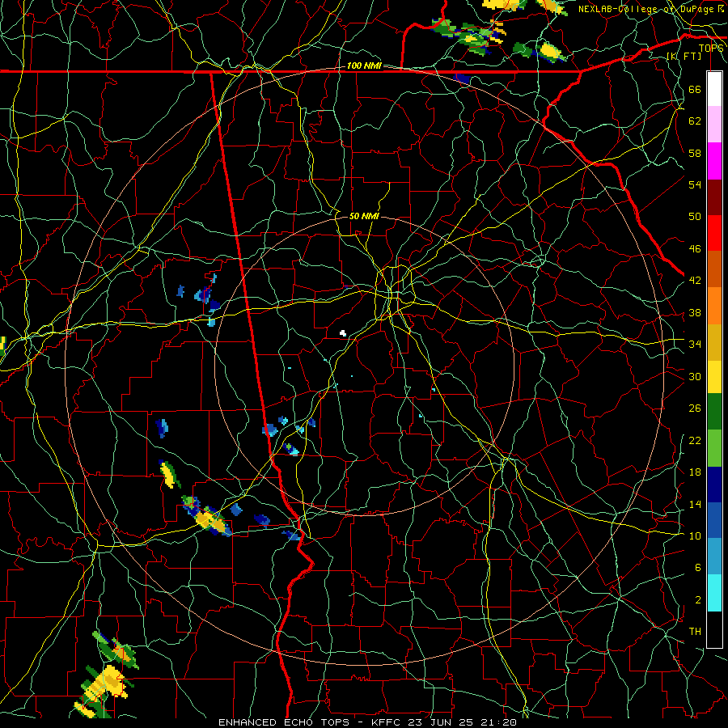Viewport: 728px width, 728px height.
Task: Click the '30' legend value
Action: tap(695, 376)
